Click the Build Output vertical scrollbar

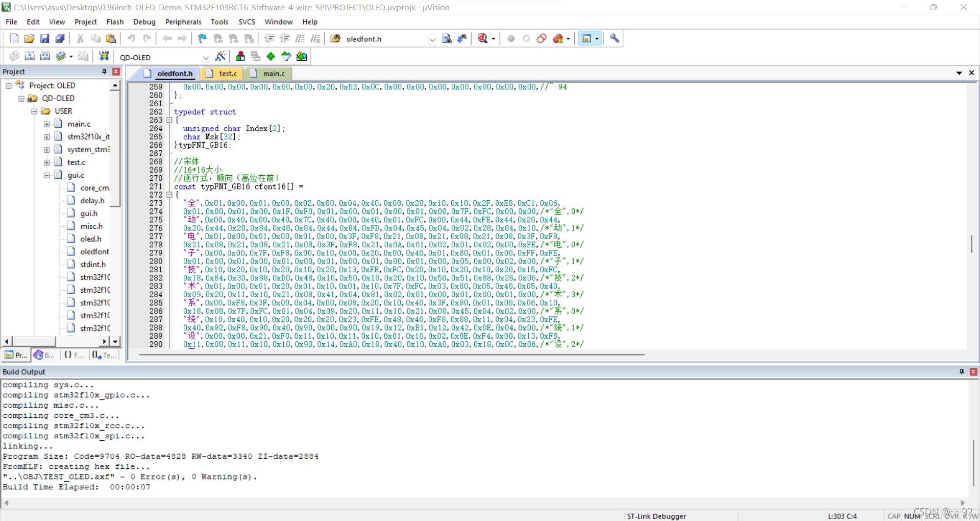click(973, 462)
